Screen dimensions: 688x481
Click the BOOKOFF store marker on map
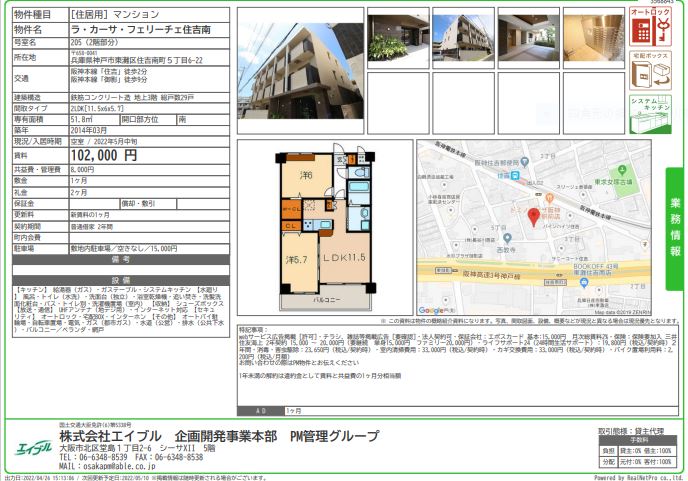583,283
